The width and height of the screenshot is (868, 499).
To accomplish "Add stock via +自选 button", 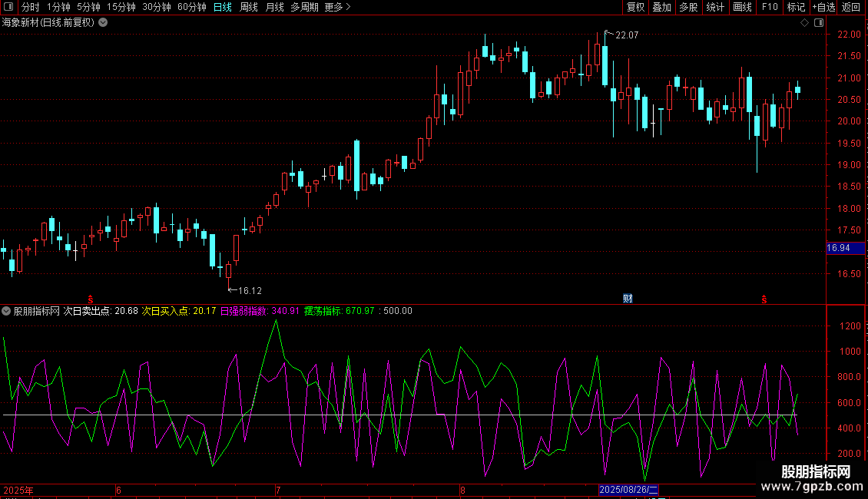I will [823, 7].
